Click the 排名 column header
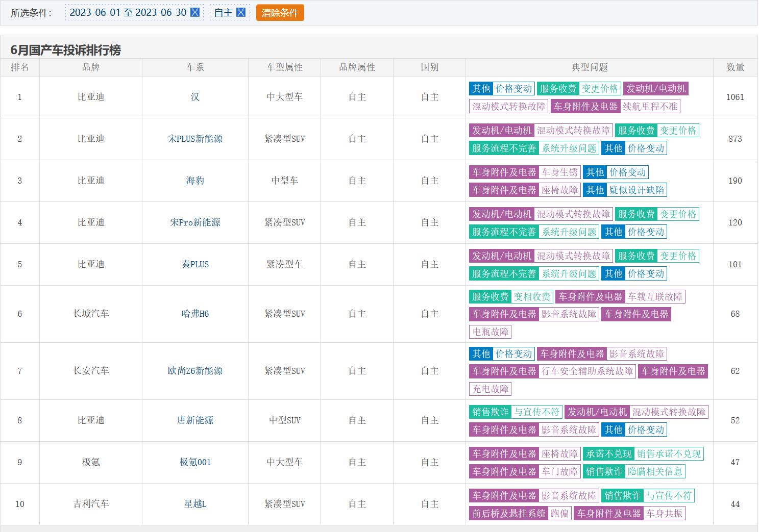The width and height of the screenshot is (759, 532). 20,67
